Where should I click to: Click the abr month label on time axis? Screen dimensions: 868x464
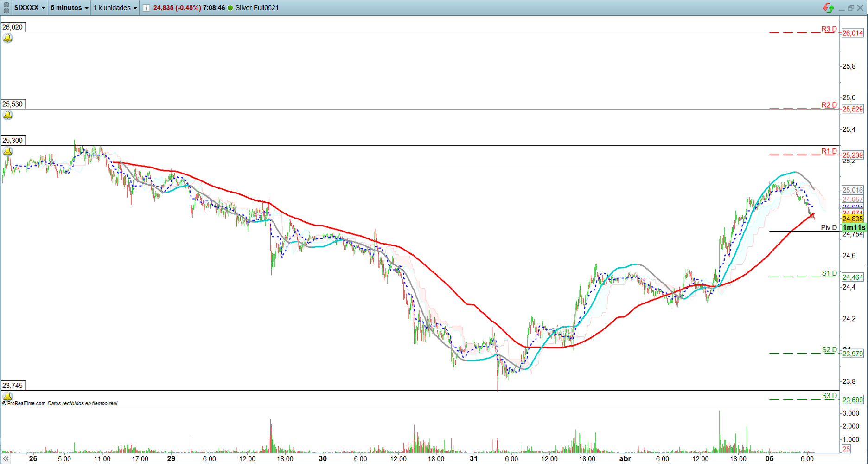[625, 458]
